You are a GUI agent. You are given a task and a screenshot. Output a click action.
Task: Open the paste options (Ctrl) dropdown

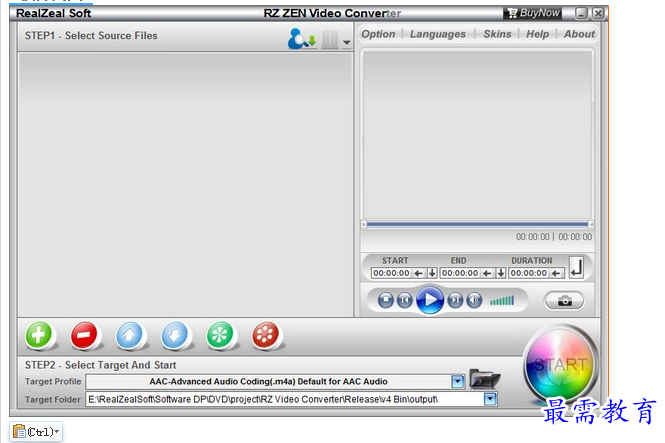point(36,432)
